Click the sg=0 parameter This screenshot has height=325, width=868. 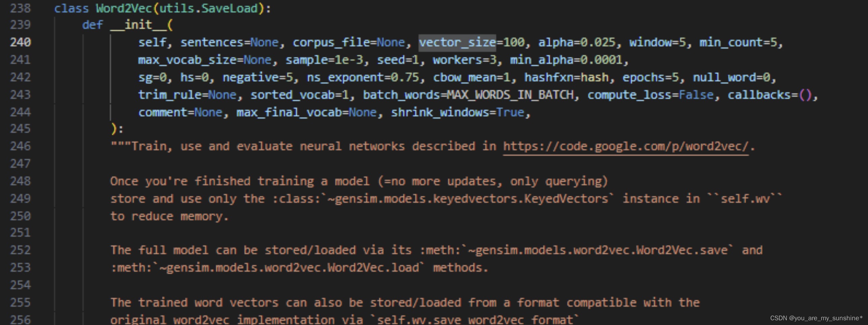coord(152,77)
